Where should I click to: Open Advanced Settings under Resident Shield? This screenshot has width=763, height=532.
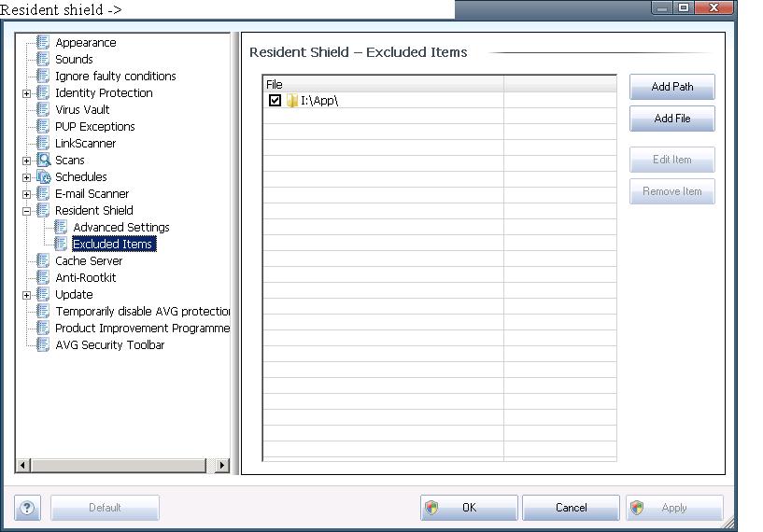120,227
